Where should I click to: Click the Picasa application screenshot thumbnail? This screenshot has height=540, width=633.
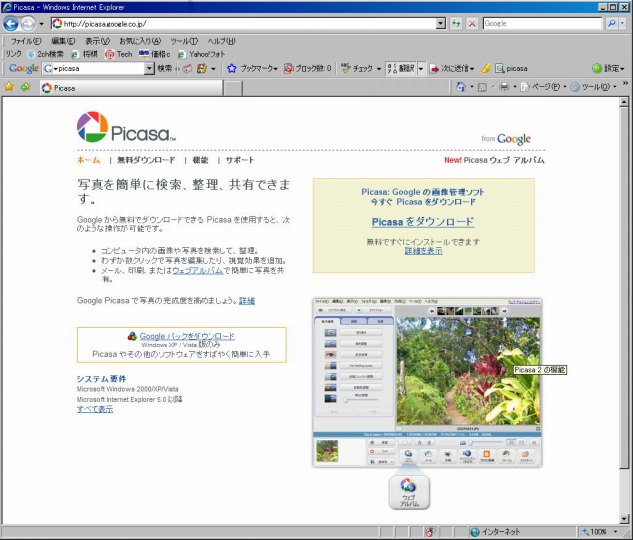(x=427, y=382)
